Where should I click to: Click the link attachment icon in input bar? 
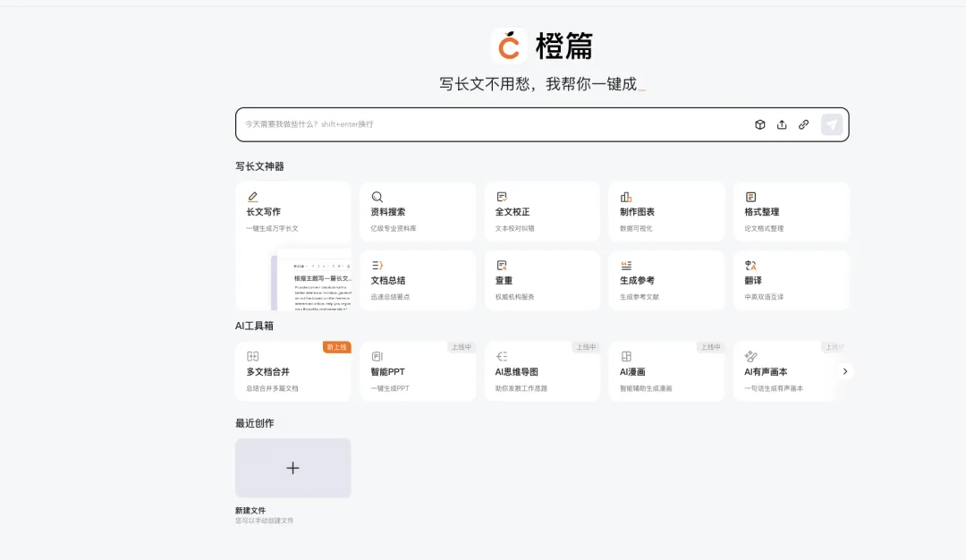pos(802,124)
